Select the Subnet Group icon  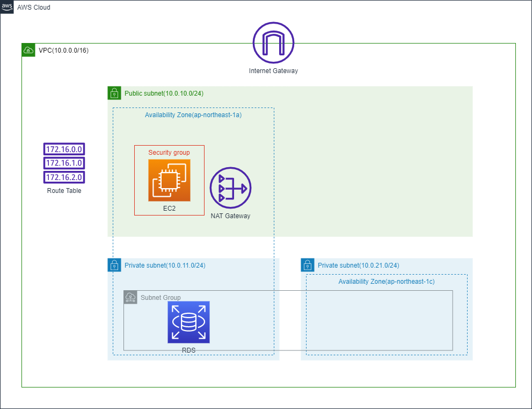pos(130,297)
